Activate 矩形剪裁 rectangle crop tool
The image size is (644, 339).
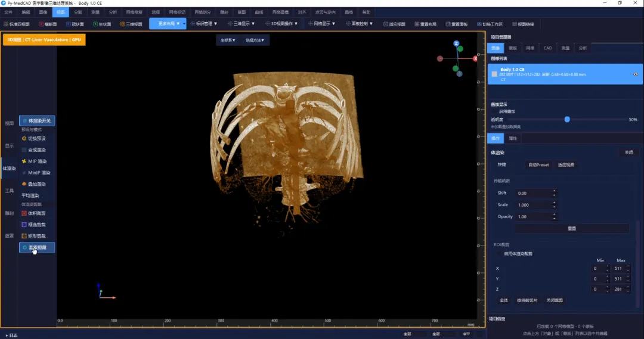[37, 236]
